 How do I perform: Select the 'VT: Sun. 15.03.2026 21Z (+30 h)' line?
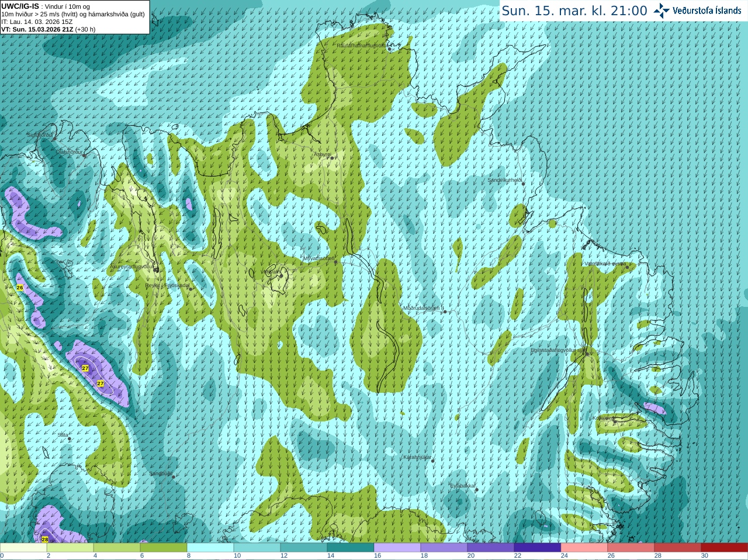click(x=49, y=29)
